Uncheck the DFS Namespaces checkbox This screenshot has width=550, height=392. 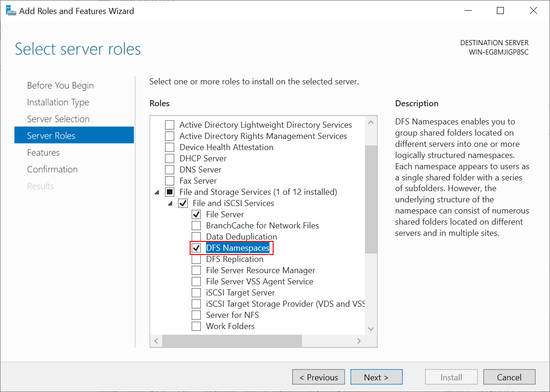[x=197, y=248]
